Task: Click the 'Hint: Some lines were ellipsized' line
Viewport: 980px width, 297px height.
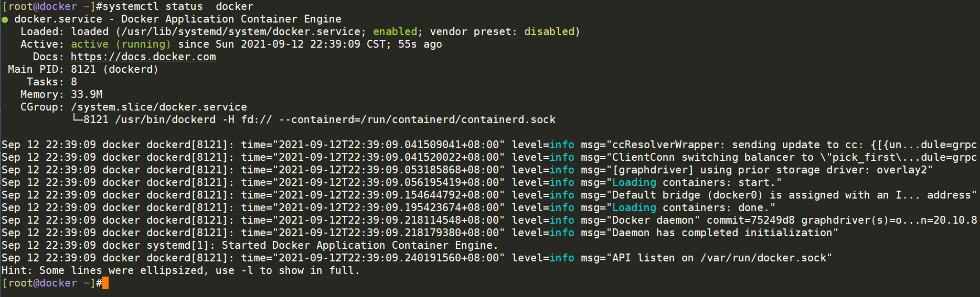Action: tap(181, 270)
